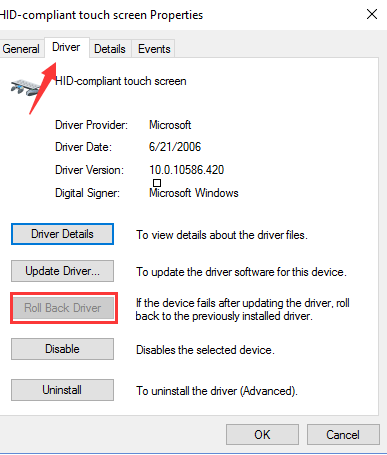387x455 pixels.
Task: Click the Driver Details button
Action: coord(62,234)
